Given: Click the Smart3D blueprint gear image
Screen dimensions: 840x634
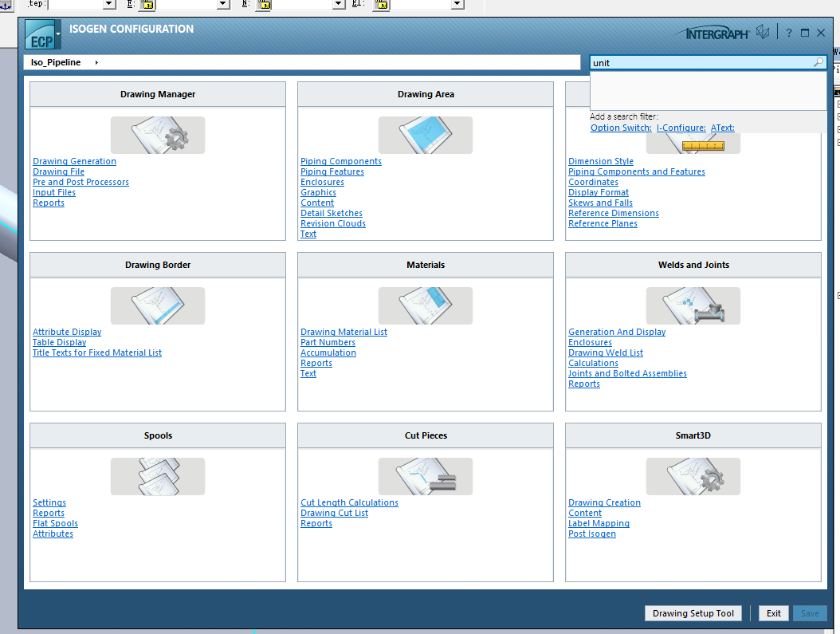Looking at the screenshot, I should (693, 476).
